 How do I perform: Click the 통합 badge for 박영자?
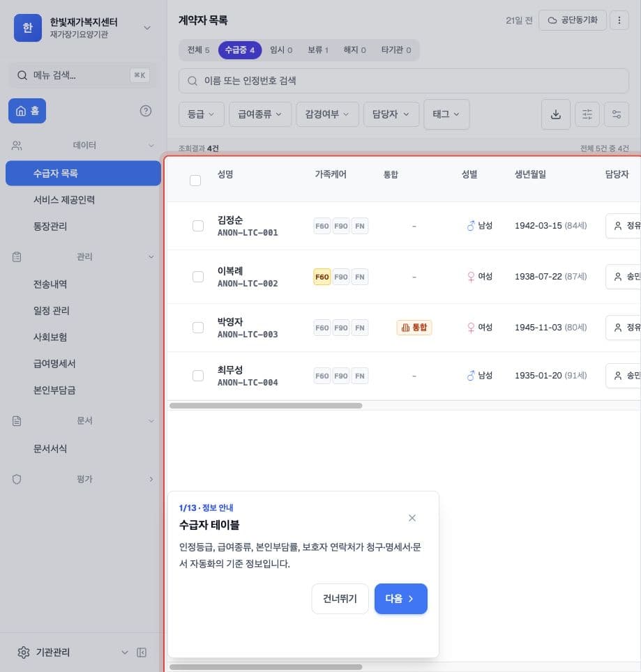414,328
